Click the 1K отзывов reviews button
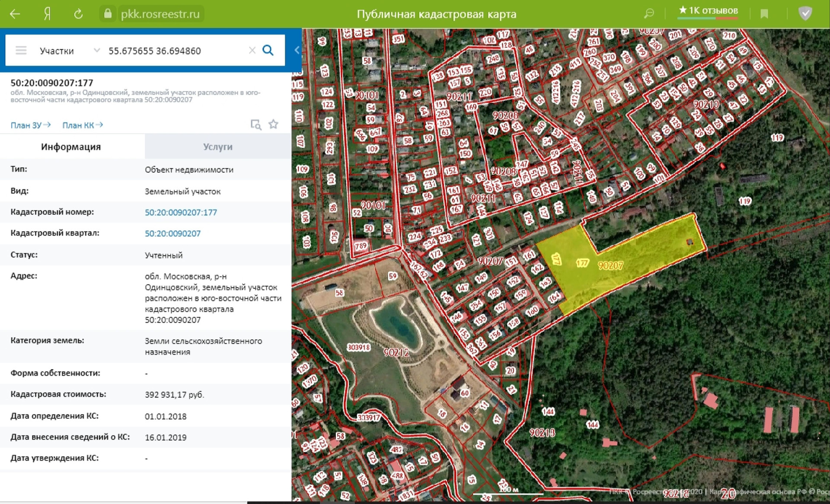 (708, 11)
